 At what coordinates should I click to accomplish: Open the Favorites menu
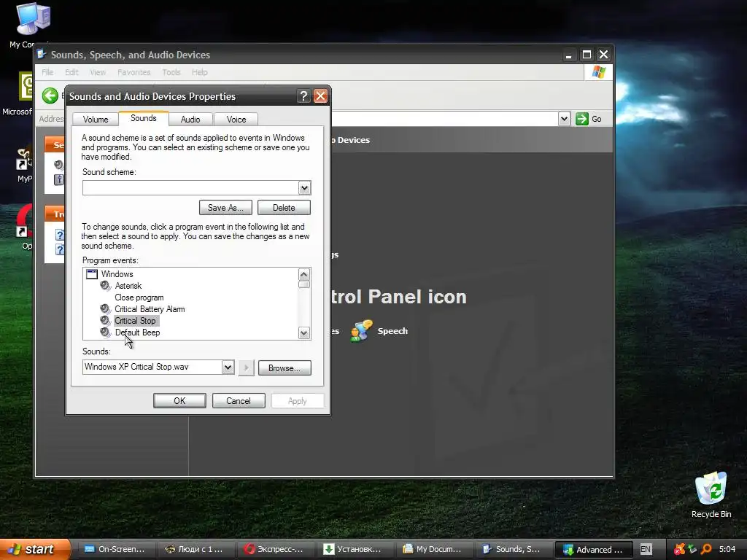134,72
